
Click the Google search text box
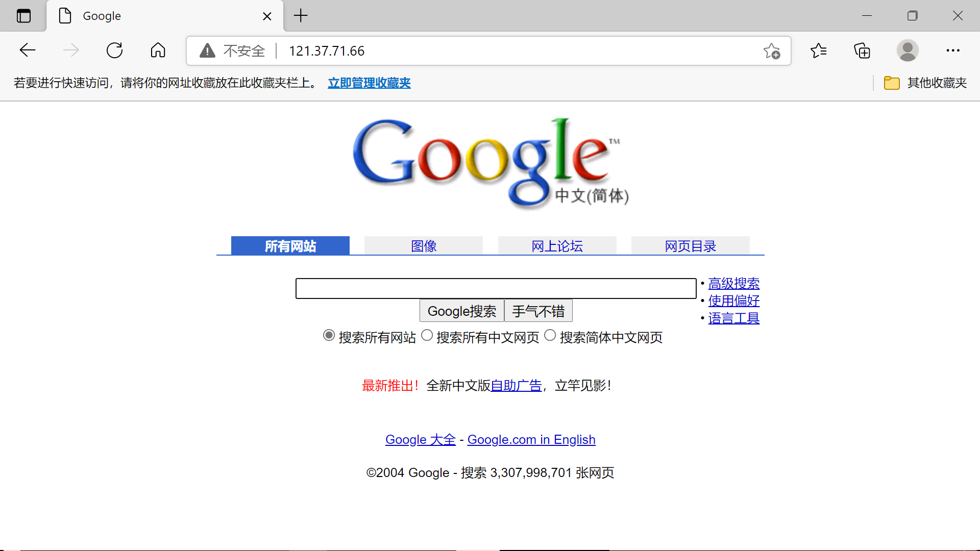[x=496, y=288]
